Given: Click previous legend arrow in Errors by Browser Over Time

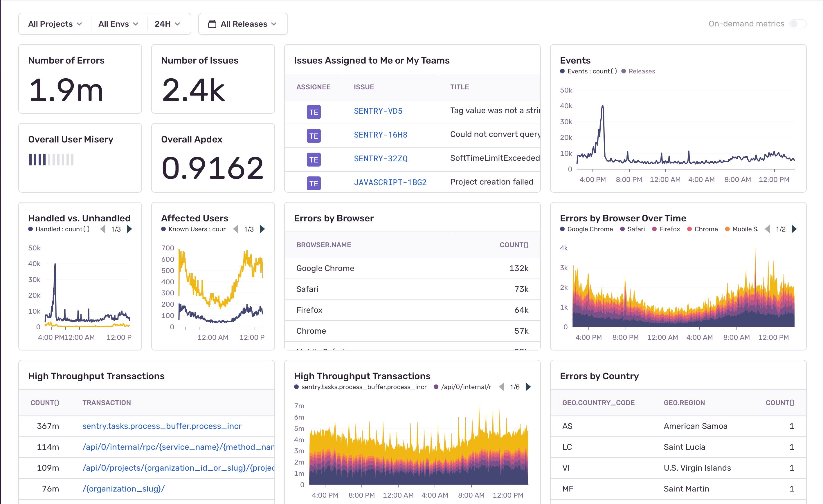Looking at the screenshot, I should click(x=768, y=229).
